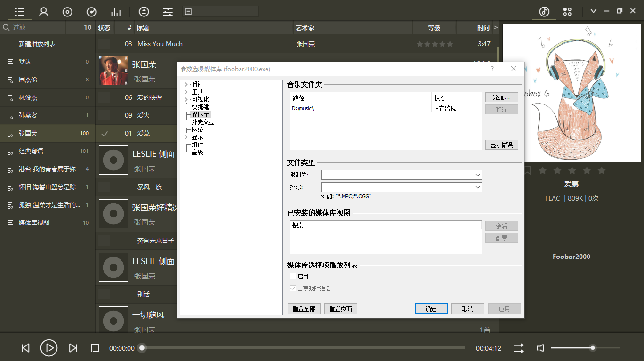The image size is (644, 361).
Task: Confirm with the 确定 button
Action: pyautogui.click(x=431, y=309)
